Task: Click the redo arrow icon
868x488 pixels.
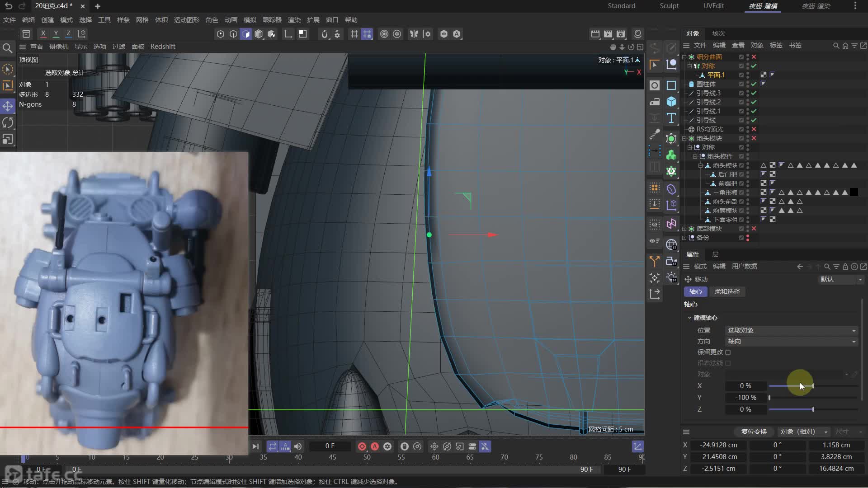Action: [22, 6]
